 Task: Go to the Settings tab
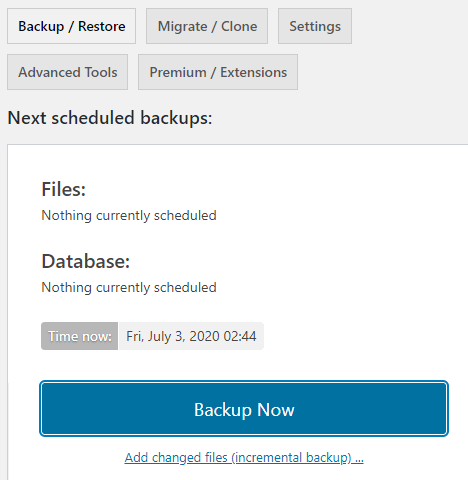point(315,26)
